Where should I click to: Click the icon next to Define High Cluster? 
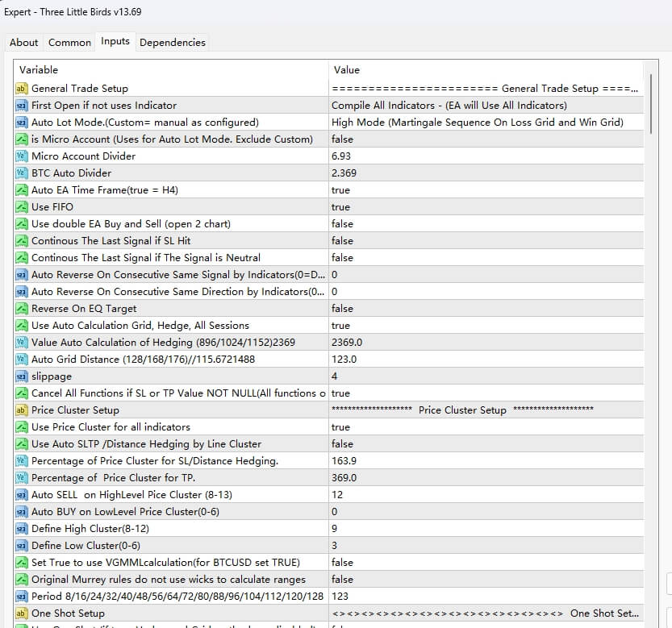pos(22,529)
